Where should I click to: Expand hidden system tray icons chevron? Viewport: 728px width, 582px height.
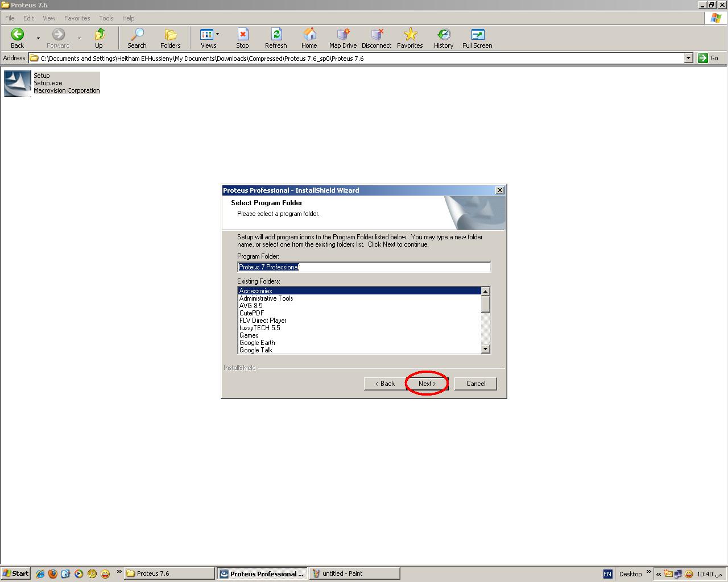pyautogui.click(x=659, y=574)
